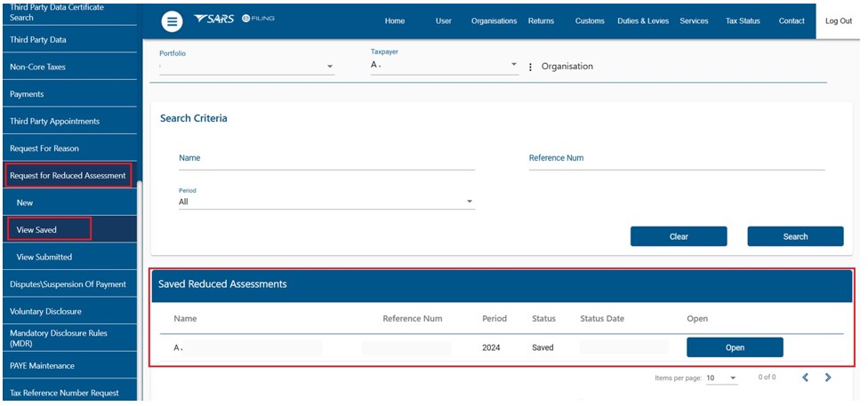
Task: Click the 2024 period cell
Action: click(491, 348)
